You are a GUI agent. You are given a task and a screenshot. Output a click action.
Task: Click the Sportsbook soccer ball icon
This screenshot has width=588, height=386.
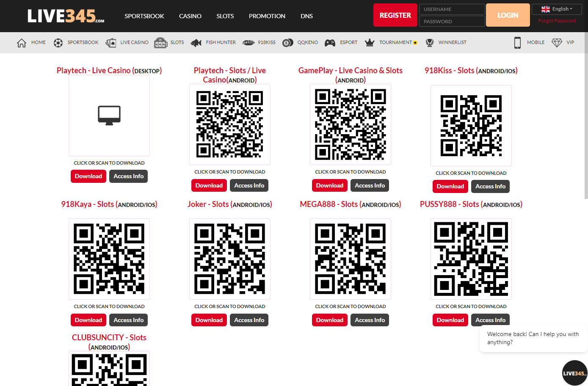pos(58,43)
